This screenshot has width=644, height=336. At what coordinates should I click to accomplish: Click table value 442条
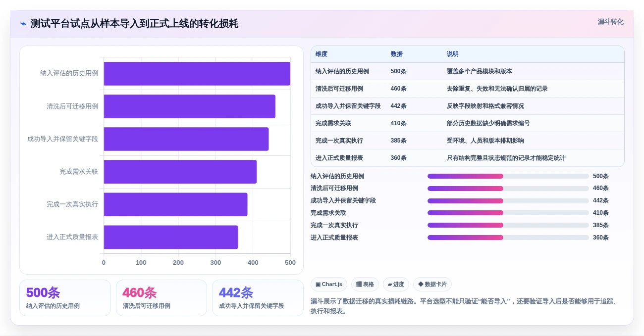point(398,106)
